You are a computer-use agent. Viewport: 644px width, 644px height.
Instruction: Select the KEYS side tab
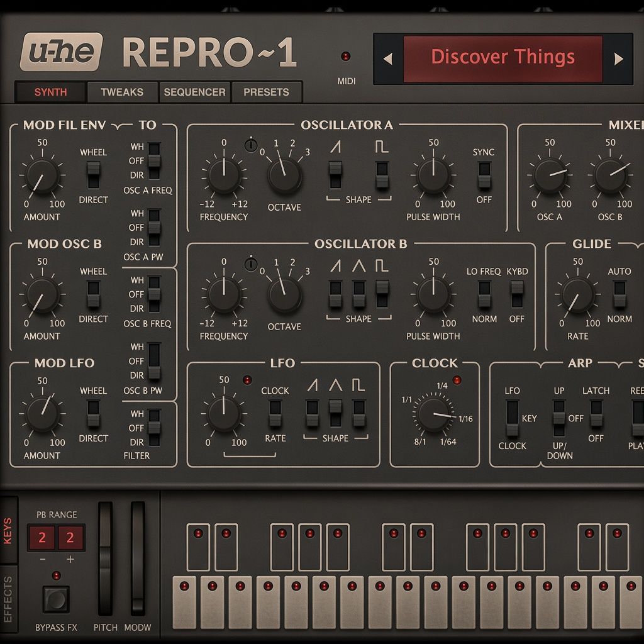pos(8,531)
